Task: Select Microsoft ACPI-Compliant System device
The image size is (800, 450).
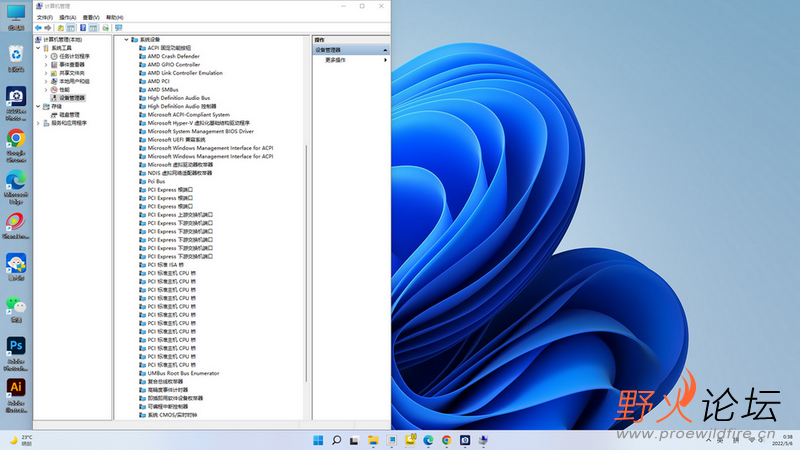Action: pos(188,115)
